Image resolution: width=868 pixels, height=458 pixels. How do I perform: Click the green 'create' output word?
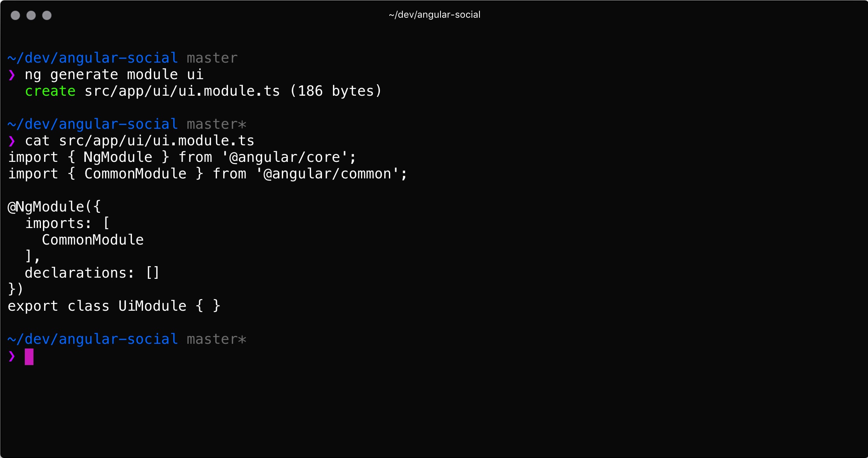50,91
